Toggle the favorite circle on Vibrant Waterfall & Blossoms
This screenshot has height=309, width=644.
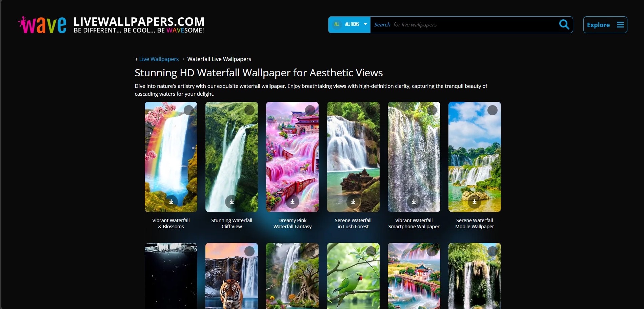(189, 110)
